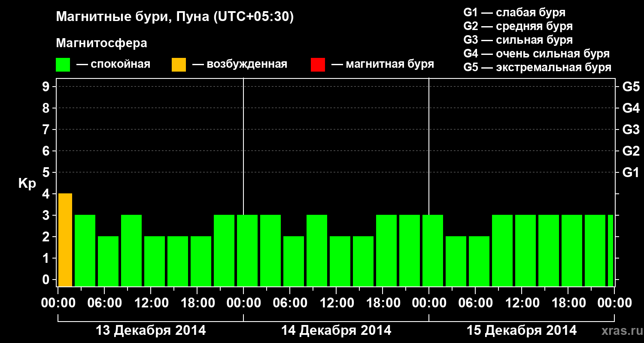Click the 'Kp' axis title
The height and width of the screenshot is (343, 644).
pos(27,184)
